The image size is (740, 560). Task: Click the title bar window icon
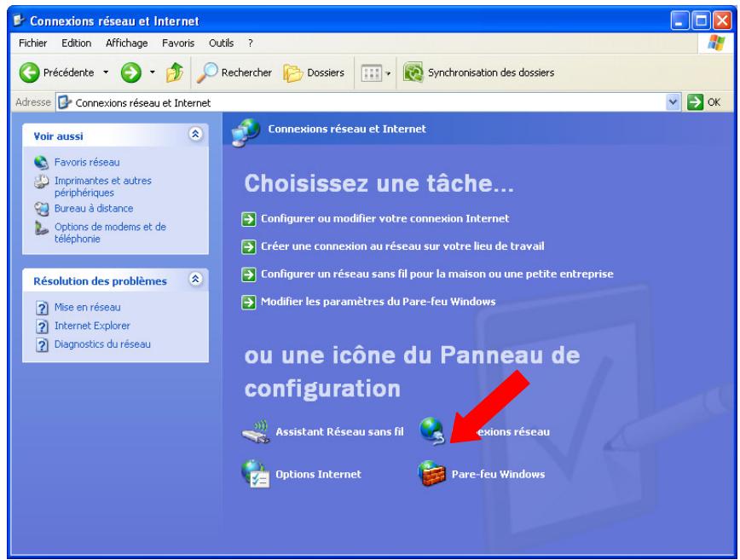(19, 20)
